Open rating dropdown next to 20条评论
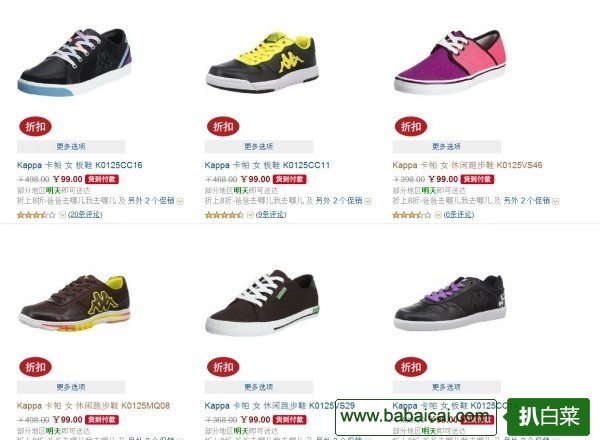The image size is (600, 440). click(62, 215)
